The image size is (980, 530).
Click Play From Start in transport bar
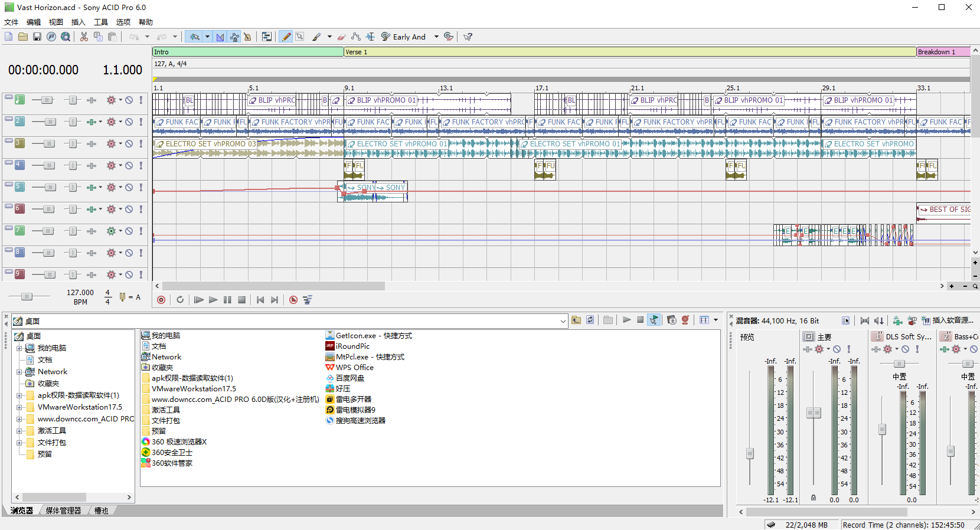pos(198,300)
